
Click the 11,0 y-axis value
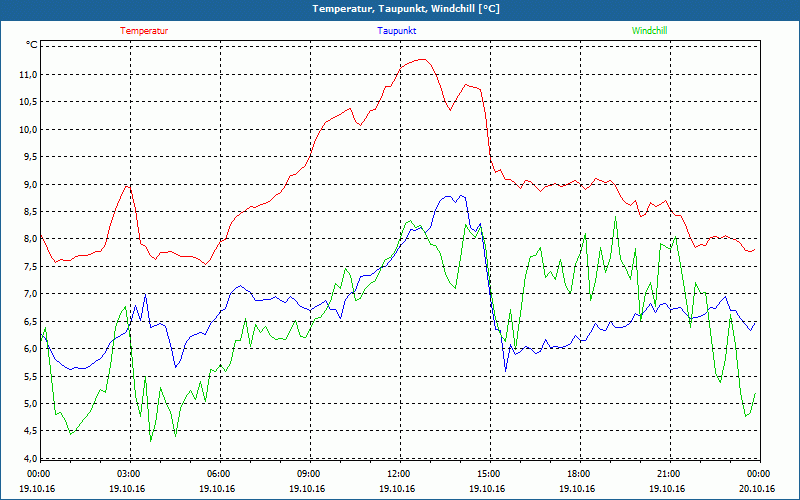tap(28, 75)
